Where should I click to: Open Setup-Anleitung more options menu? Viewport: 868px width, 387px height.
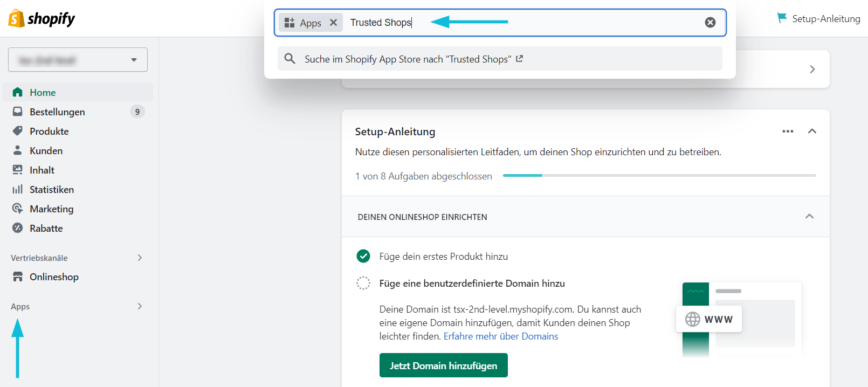click(788, 132)
